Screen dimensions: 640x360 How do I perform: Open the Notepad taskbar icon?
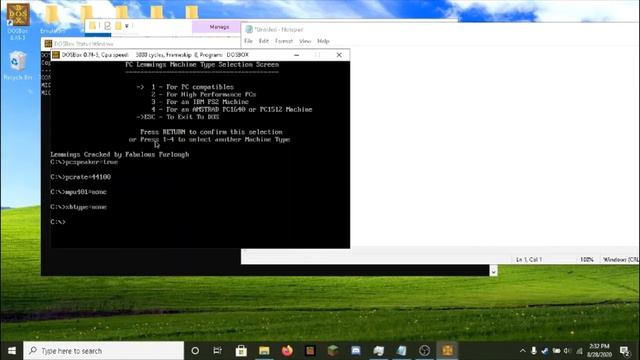click(402, 351)
